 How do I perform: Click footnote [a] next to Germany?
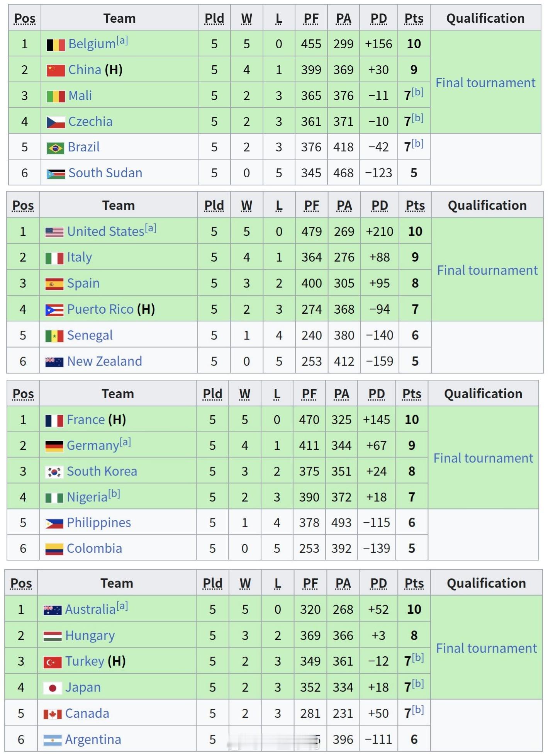pyautogui.click(x=125, y=442)
